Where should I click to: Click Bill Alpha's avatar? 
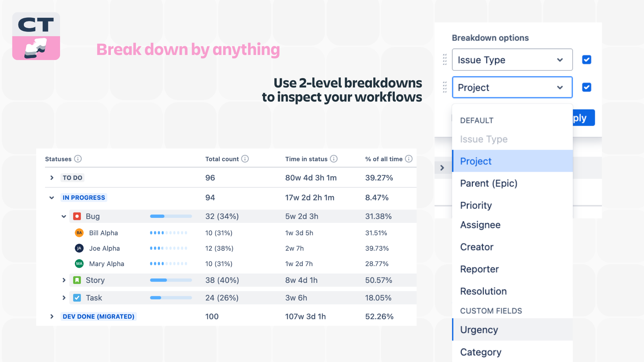(79, 233)
